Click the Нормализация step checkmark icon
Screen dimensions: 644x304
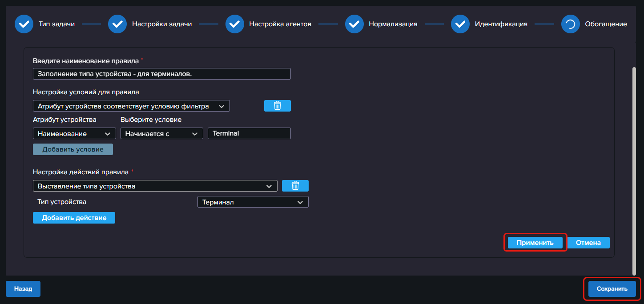click(354, 24)
